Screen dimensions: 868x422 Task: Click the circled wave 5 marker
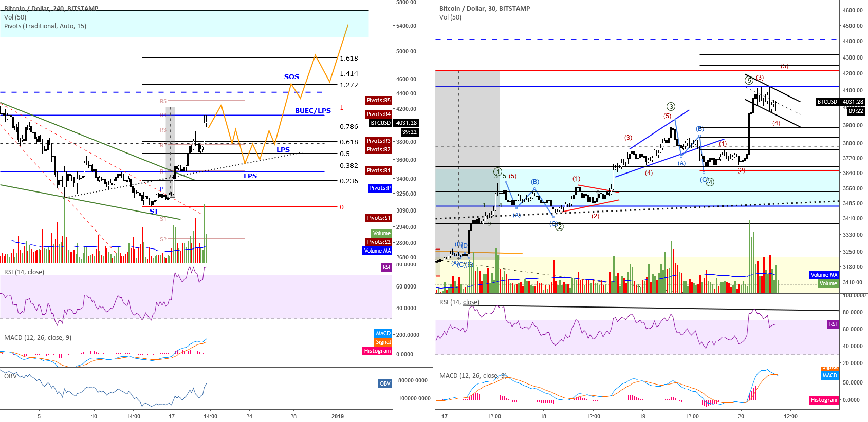749,80
